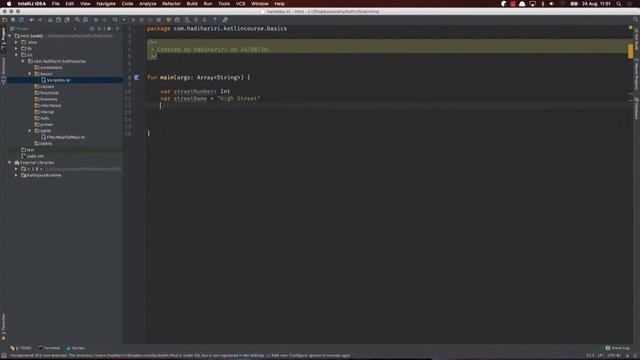Click the Redo toolbar icon
The width and height of the screenshot is (640, 360).
pyautogui.click(x=40, y=20)
